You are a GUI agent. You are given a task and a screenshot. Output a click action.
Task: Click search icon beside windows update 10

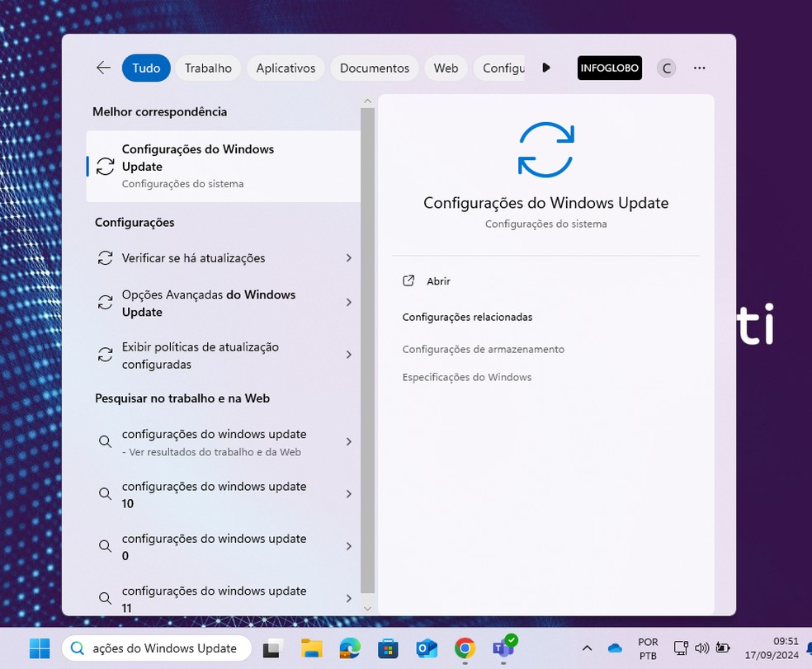105,493
